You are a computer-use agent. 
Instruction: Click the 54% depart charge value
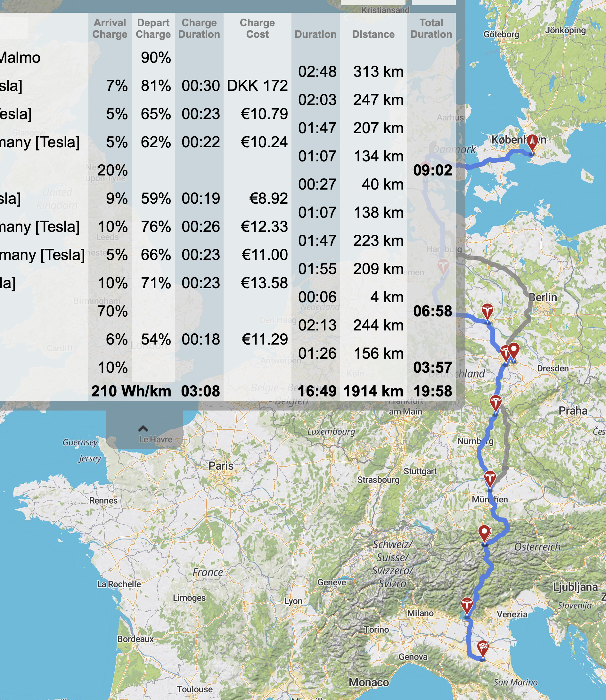tap(156, 339)
